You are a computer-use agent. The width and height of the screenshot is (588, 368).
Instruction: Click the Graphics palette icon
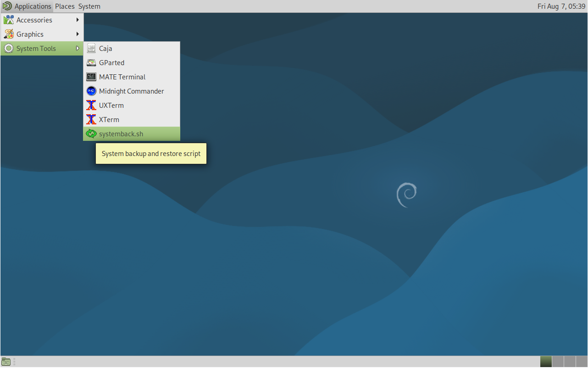pos(9,34)
